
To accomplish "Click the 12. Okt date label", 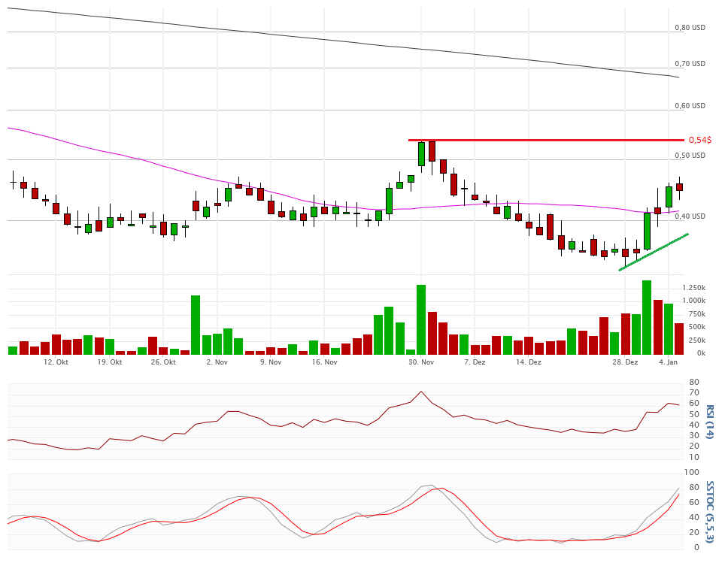I will 56,362.
